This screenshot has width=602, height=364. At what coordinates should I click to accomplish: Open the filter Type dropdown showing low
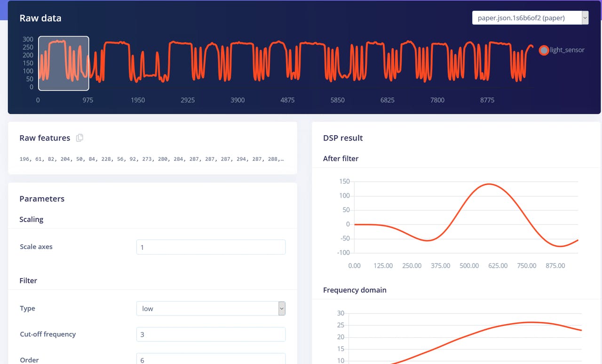(207, 309)
